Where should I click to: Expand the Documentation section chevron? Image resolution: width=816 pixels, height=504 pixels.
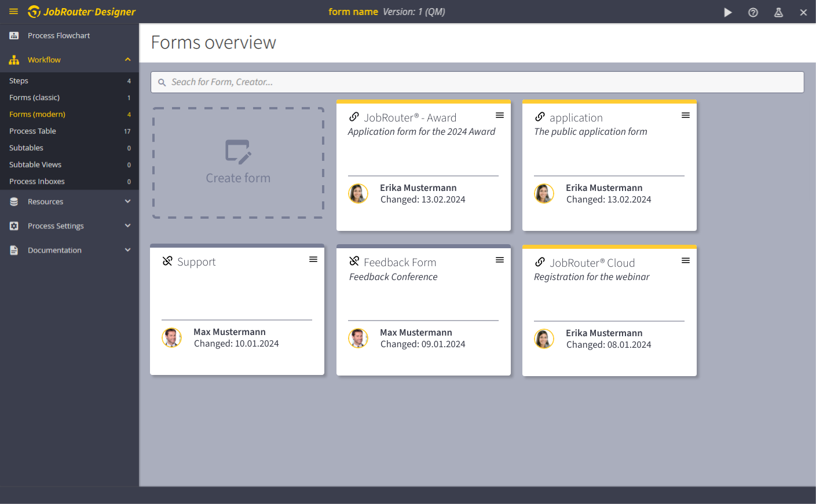[x=128, y=250]
